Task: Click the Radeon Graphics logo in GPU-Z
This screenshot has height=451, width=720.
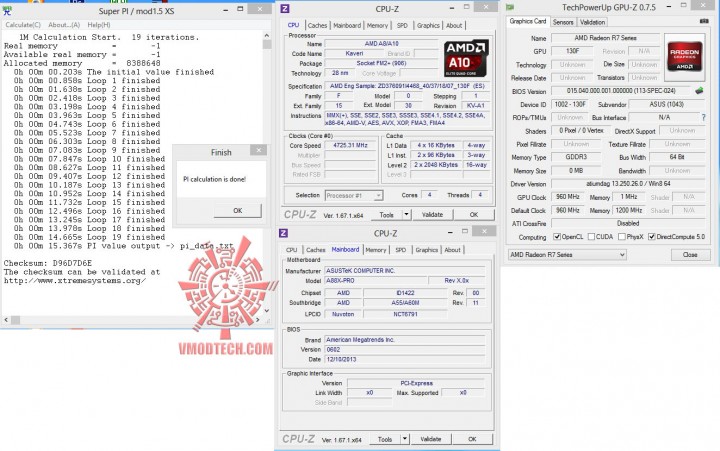Action: coord(685,57)
